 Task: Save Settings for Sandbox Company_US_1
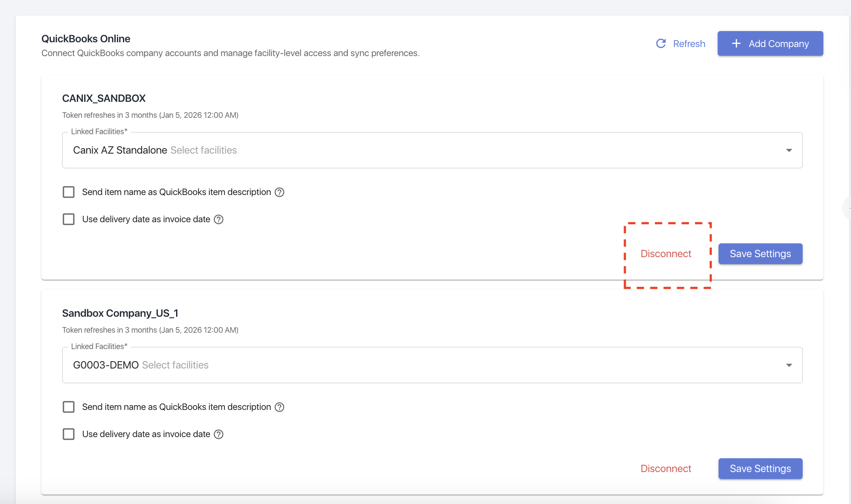tap(760, 469)
